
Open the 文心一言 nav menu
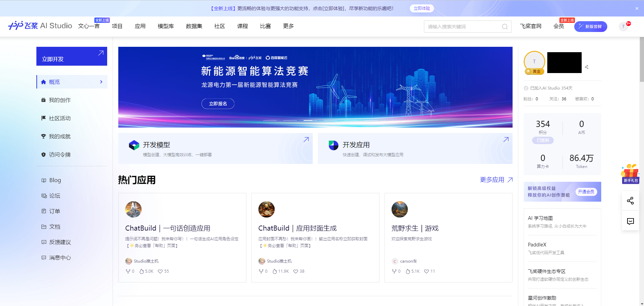[x=89, y=26]
